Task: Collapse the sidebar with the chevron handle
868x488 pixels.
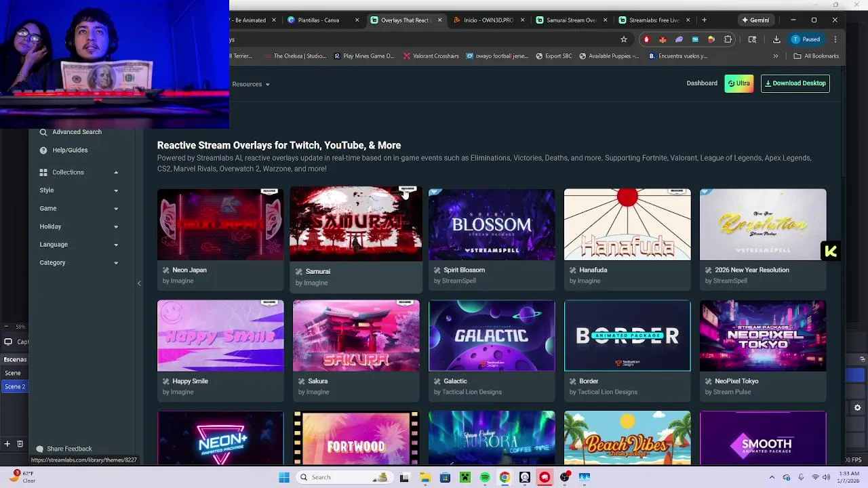Action: click(139, 283)
